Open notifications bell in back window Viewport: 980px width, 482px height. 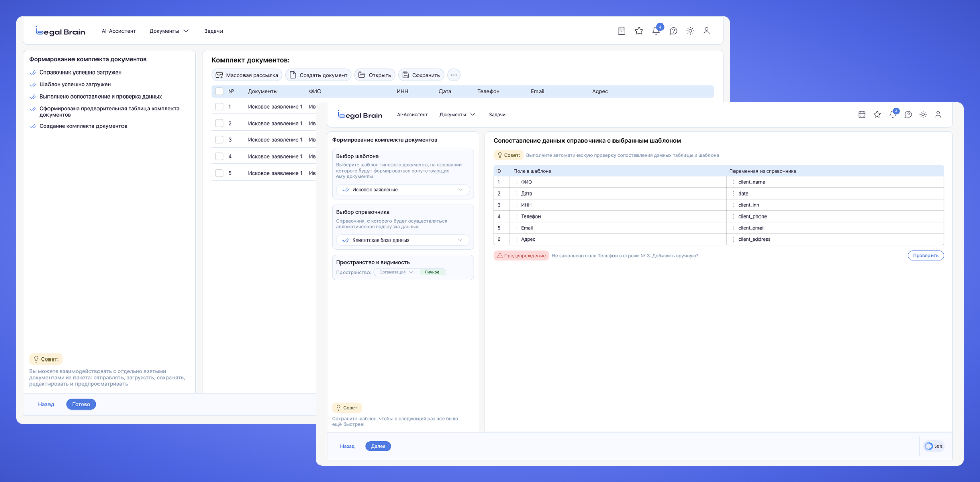[x=656, y=31]
